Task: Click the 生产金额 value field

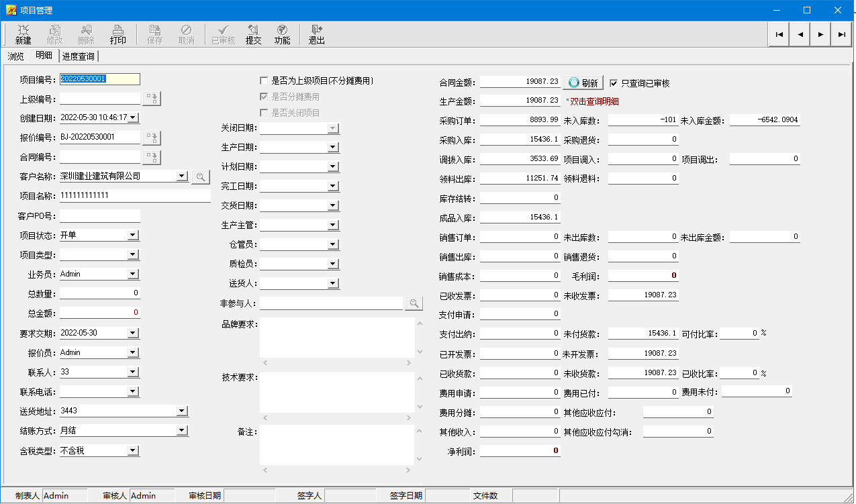Action: coord(520,101)
